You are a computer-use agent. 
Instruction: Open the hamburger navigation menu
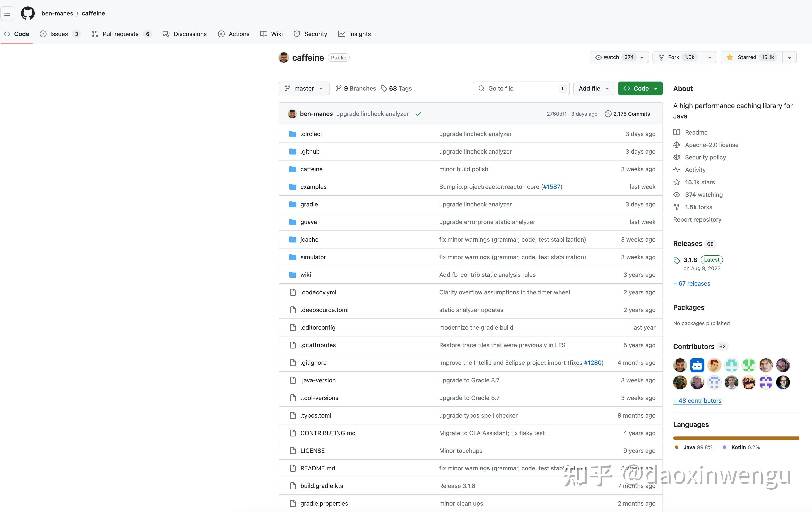pyautogui.click(x=8, y=14)
